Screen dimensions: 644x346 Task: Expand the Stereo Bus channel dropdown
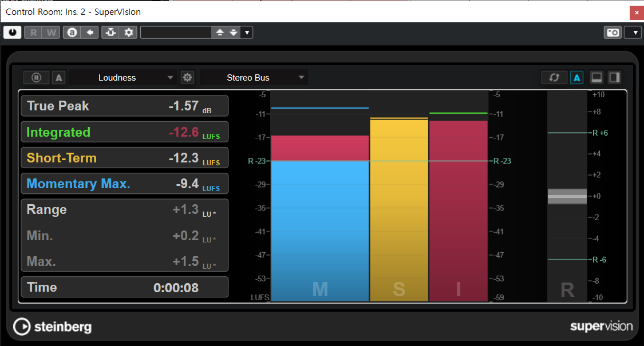pos(254,78)
